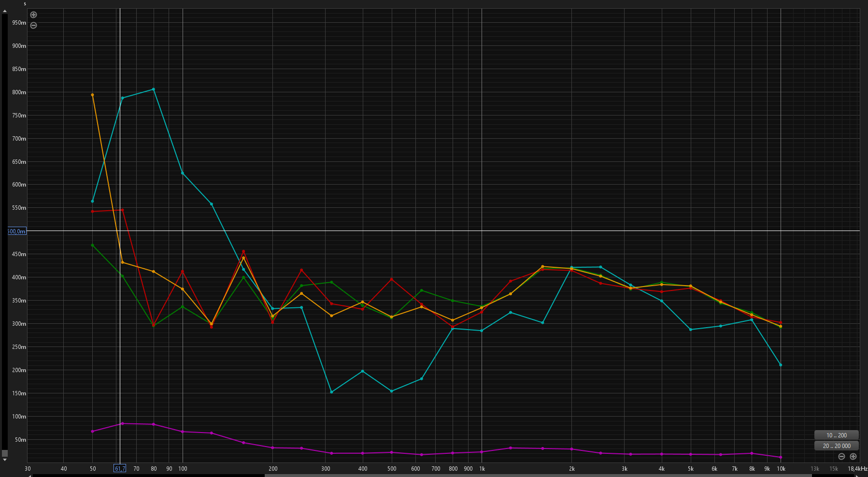Click the vertical scrollbar down arrow
Image resolution: width=868 pixels, height=477 pixels.
click(x=5, y=460)
